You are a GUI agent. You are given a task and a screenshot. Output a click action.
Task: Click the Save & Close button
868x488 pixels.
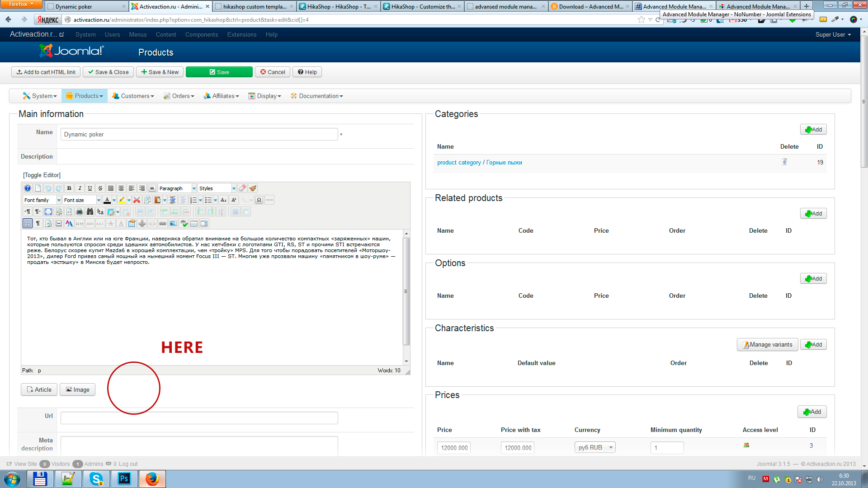[x=108, y=72]
